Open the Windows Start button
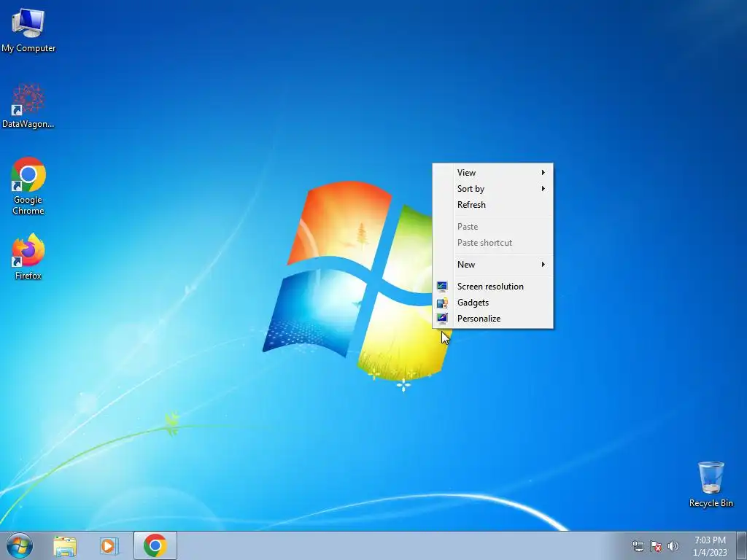The height and width of the screenshot is (560, 747). pos(20,545)
